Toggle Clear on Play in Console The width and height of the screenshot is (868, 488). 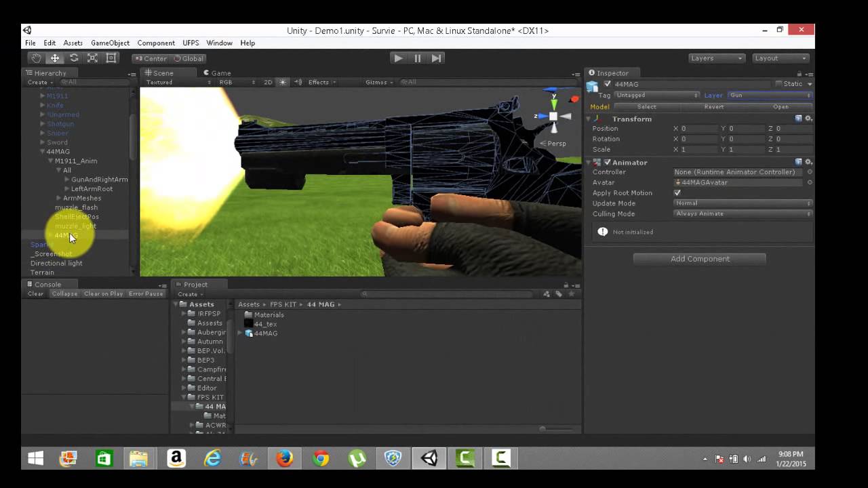coord(103,294)
